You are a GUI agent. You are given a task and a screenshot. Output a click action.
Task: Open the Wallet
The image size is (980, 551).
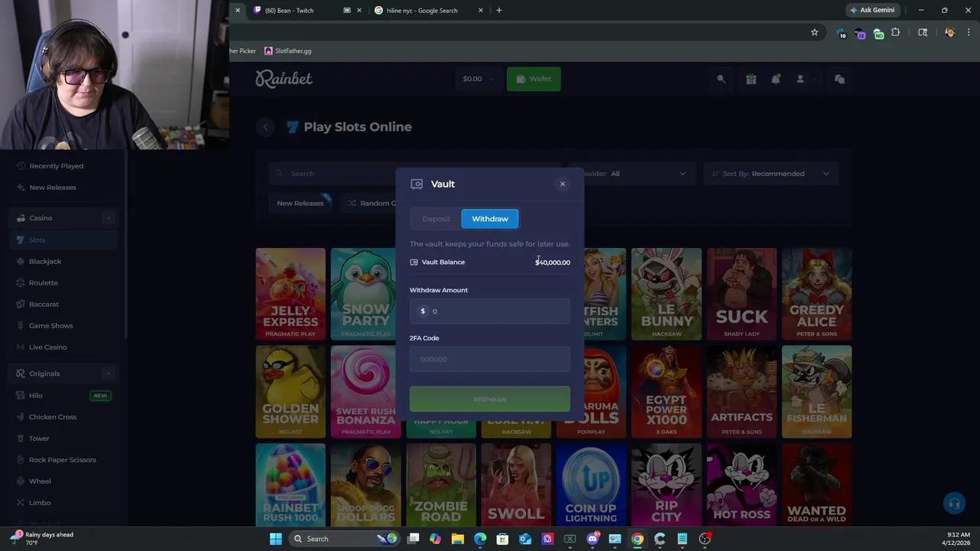(x=534, y=79)
